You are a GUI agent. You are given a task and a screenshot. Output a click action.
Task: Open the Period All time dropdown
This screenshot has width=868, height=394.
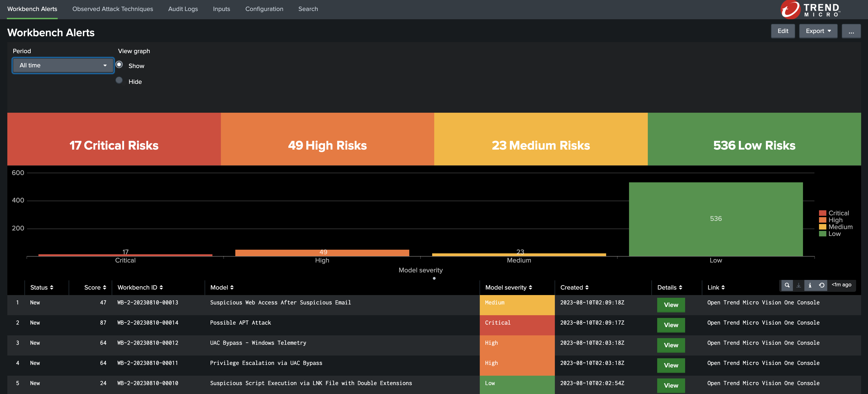[x=63, y=66]
